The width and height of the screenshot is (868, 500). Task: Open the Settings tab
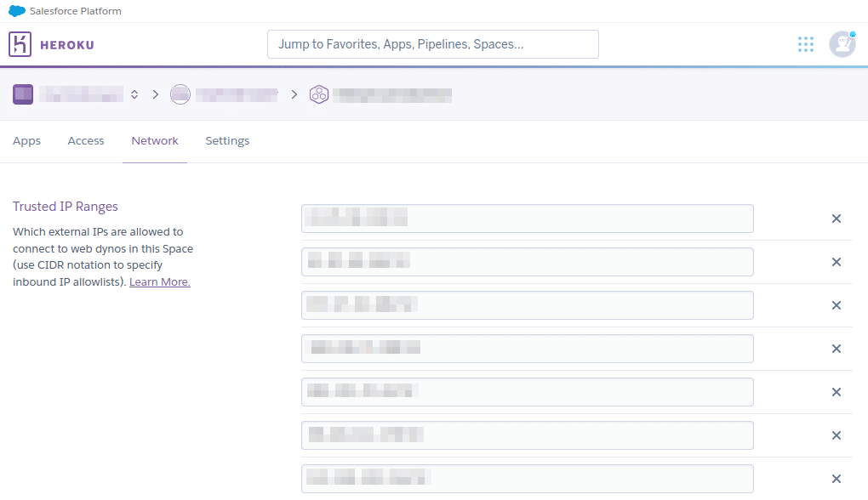(227, 141)
